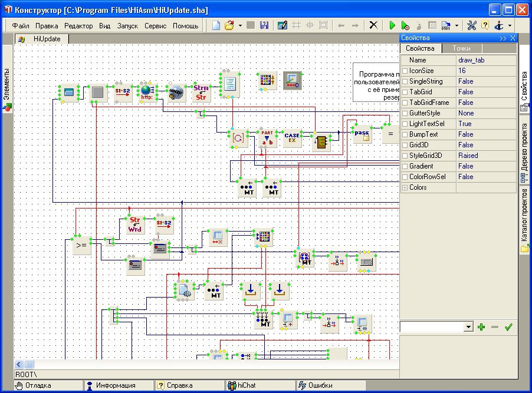Toggle the BumpText property checkbox
The height and width of the screenshot is (393, 532).
pos(405,134)
